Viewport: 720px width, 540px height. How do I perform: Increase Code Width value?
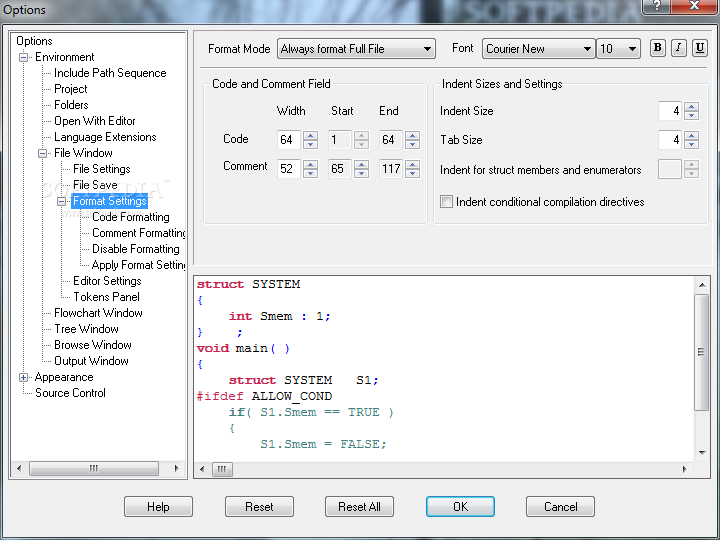coord(311,135)
